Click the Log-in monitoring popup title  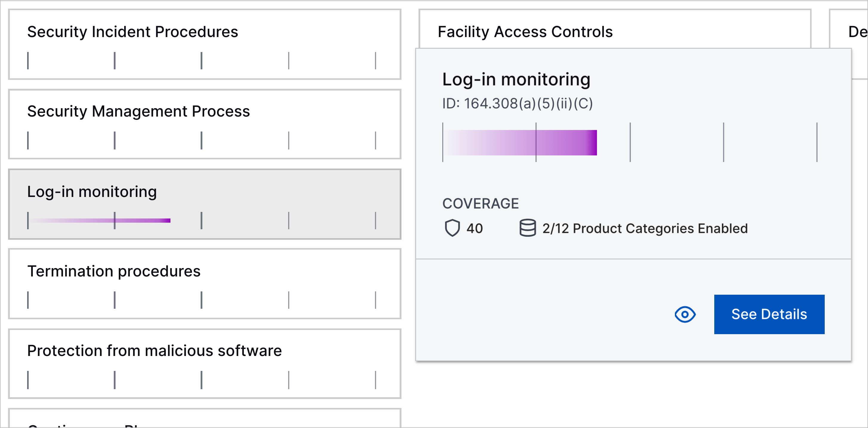516,80
